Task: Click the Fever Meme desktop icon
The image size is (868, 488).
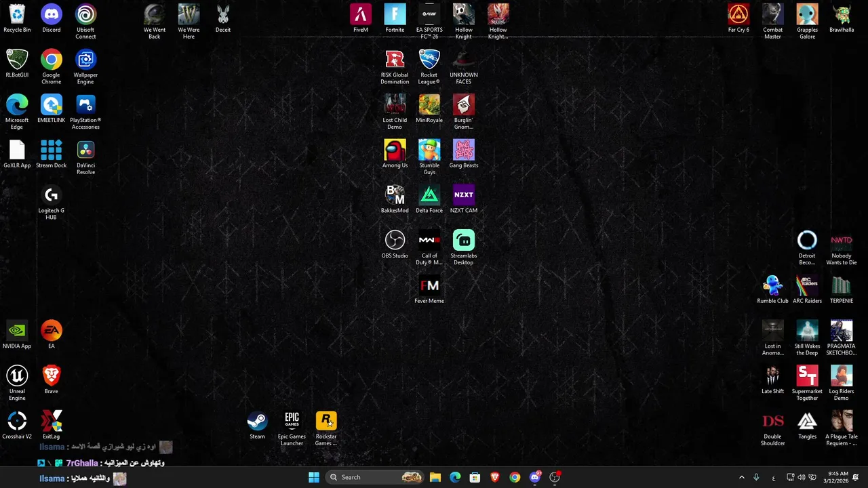Action: coord(429,290)
